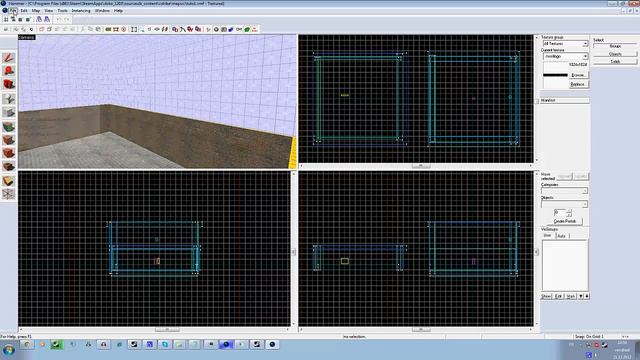
Task: Choose Objects select mode button
Action: [615, 54]
